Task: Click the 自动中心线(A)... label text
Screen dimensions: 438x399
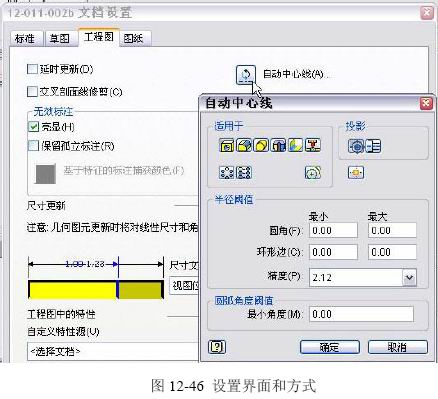Action: [295, 74]
